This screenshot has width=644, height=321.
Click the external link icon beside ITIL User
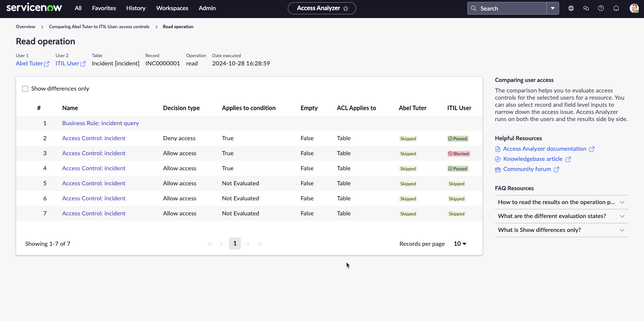83,64
